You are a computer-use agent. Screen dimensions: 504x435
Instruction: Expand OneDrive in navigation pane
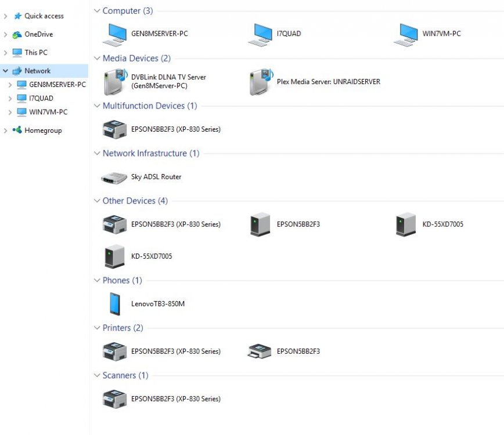[x=5, y=34]
